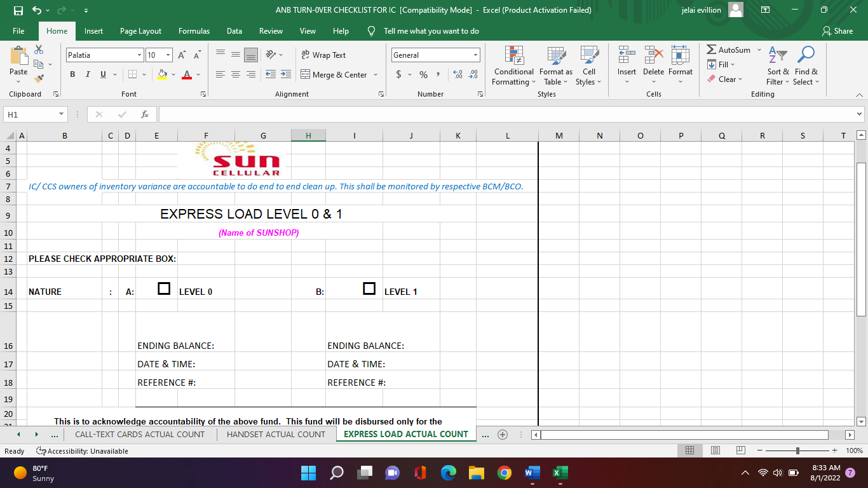Open the font name Palatia dropdown
The width and height of the screenshot is (868, 488).
[139, 55]
